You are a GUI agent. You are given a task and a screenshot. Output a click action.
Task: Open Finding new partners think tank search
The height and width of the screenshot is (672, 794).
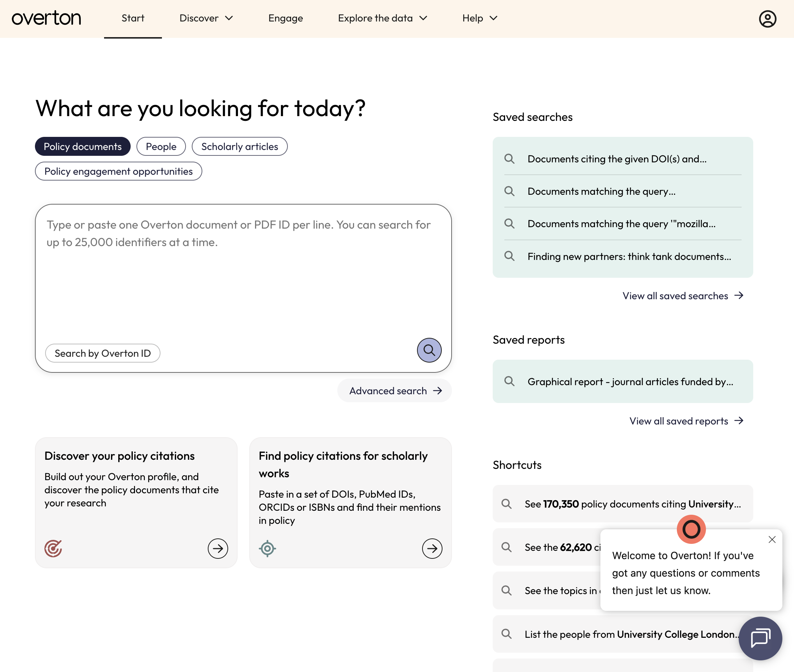click(622, 256)
